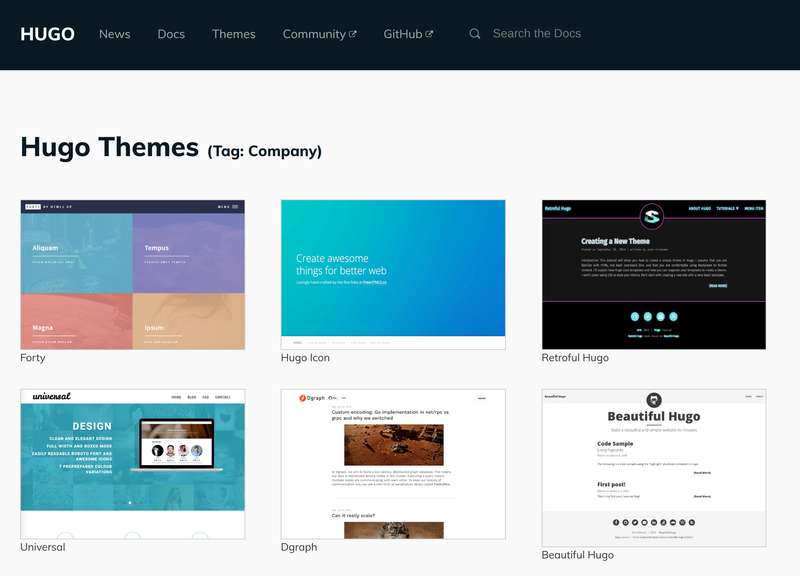Select the Themes navigation item
Screen dimensions: 800x576
click(x=234, y=33)
